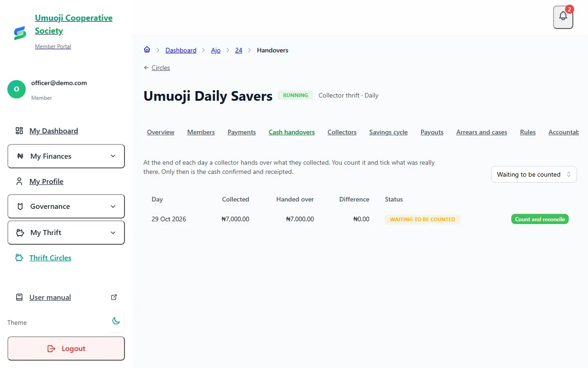This screenshot has height=368, width=588.
Task: Open the User manual link
Action: pyautogui.click(x=50, y=297)
